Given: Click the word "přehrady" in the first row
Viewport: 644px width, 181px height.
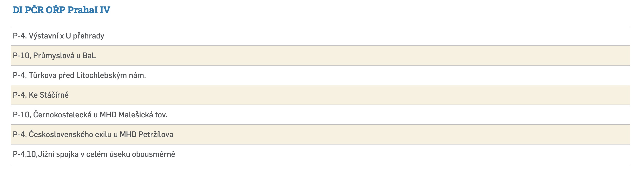Looking at the screenshot, I should [x=89, y=36].
